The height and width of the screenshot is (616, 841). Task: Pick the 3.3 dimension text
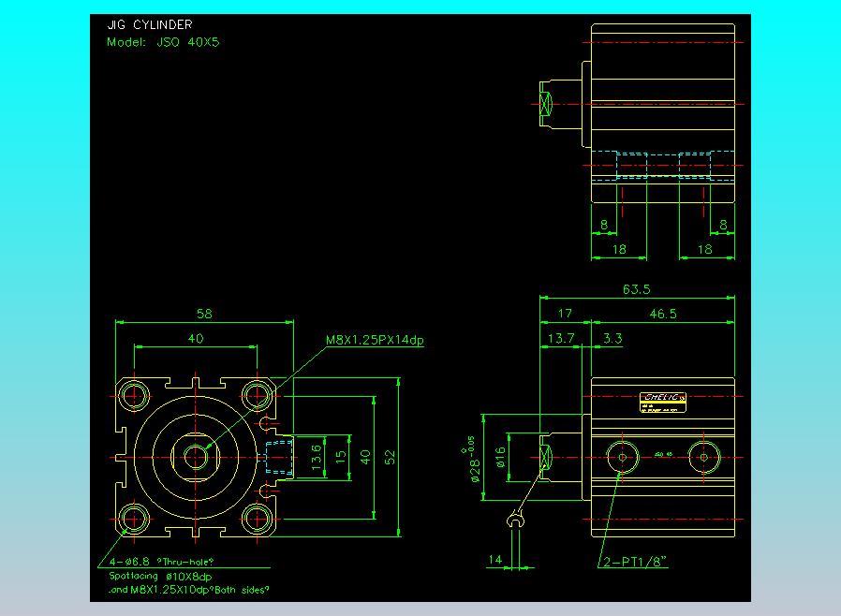612,338
